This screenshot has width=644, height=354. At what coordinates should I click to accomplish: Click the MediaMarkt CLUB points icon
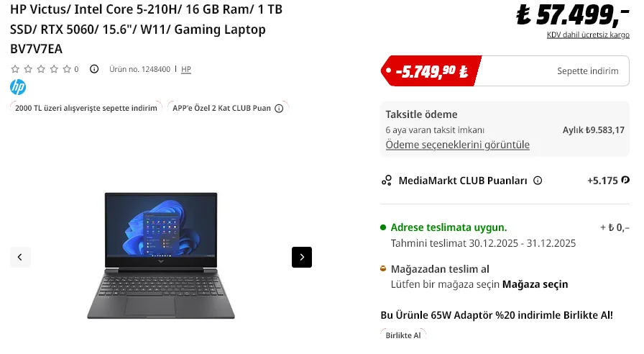point(387,181)
